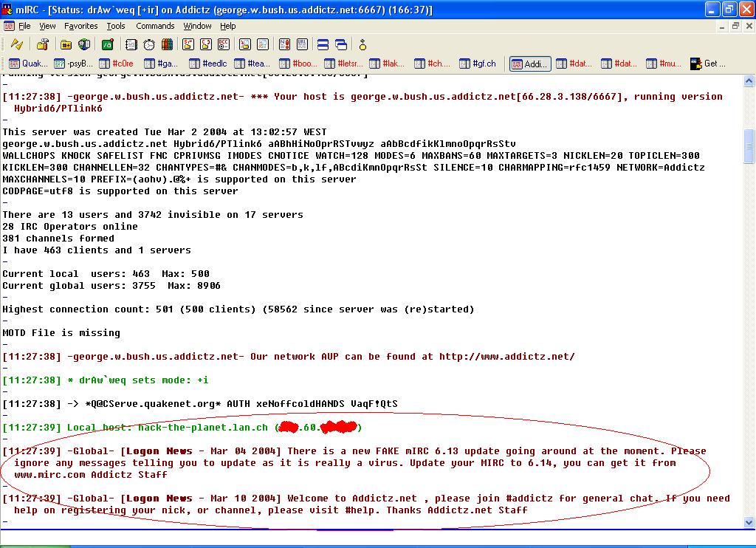Open the Address Book notebook icon
Screen dimensions: 756x548
(131, 45)
